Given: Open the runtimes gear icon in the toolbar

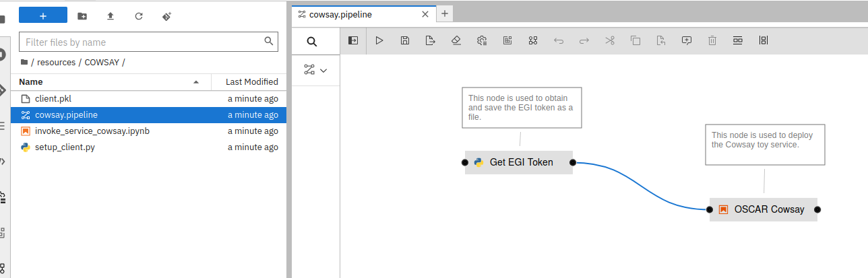Looking at the screenshot, I should click(482, 40).
